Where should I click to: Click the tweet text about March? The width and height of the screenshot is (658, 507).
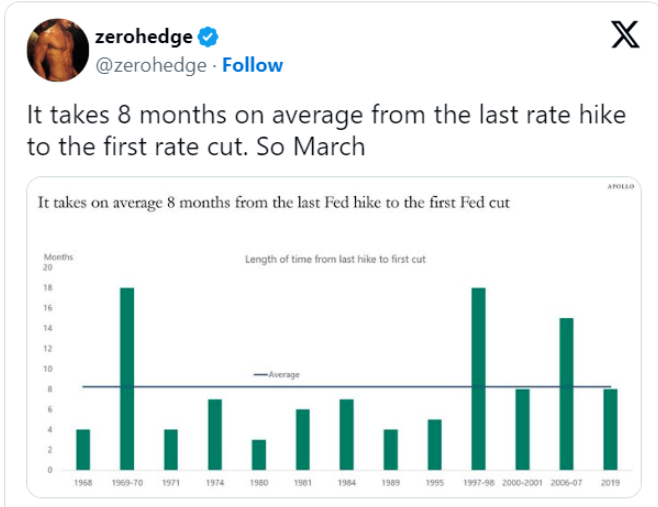tap(326, 128)
